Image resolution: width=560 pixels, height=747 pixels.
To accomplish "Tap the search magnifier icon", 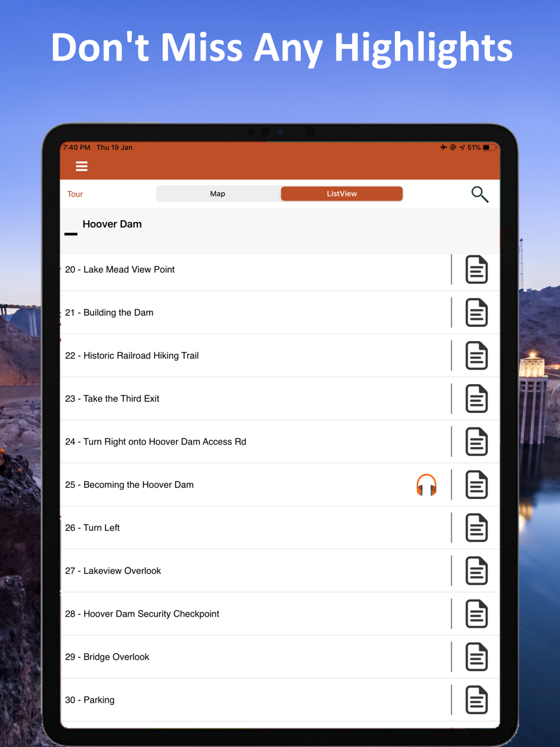I will (480, 194).
